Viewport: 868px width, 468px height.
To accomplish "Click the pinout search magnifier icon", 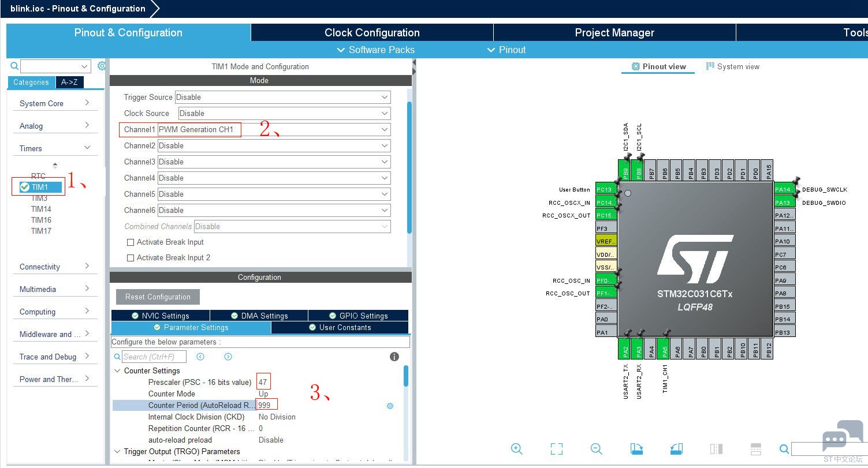I will click(x=784, y=449).
